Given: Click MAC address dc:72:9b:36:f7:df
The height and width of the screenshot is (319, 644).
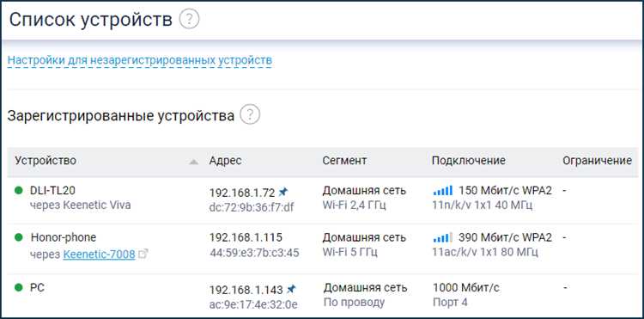Looking at the screenshot, I should tap(252, 207).
